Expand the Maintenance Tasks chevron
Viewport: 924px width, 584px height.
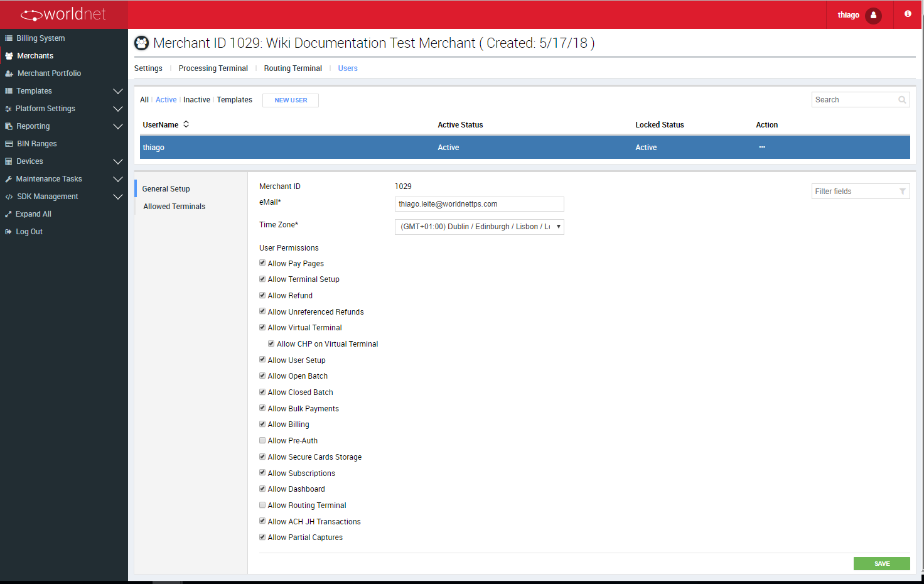(x=117, y=179)
